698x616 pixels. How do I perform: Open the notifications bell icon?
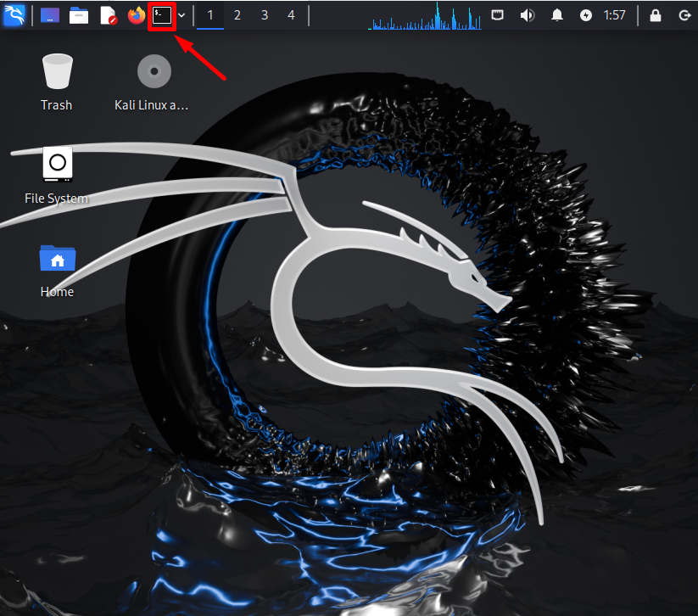coord(557,15)
